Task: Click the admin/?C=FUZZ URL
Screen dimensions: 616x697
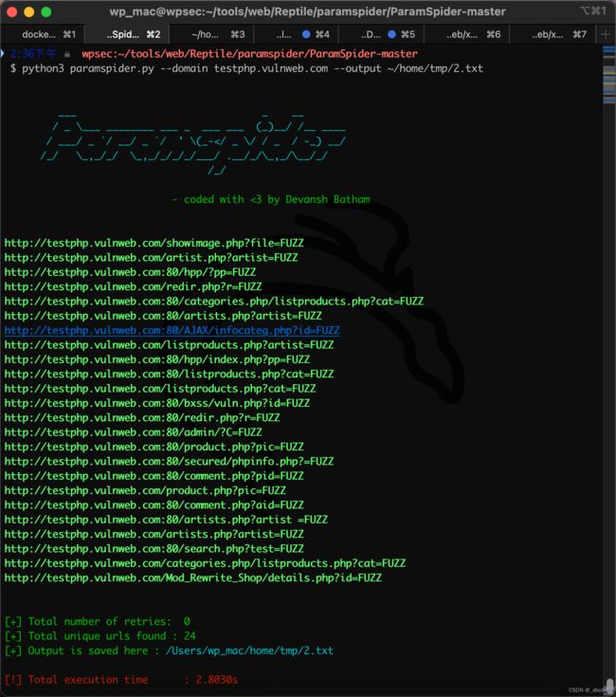Action: [134, 432]
